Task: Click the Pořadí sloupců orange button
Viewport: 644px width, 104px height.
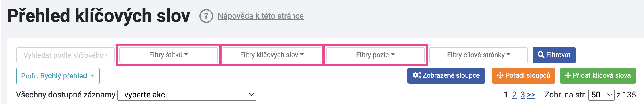Action: [x=523, y=75]
